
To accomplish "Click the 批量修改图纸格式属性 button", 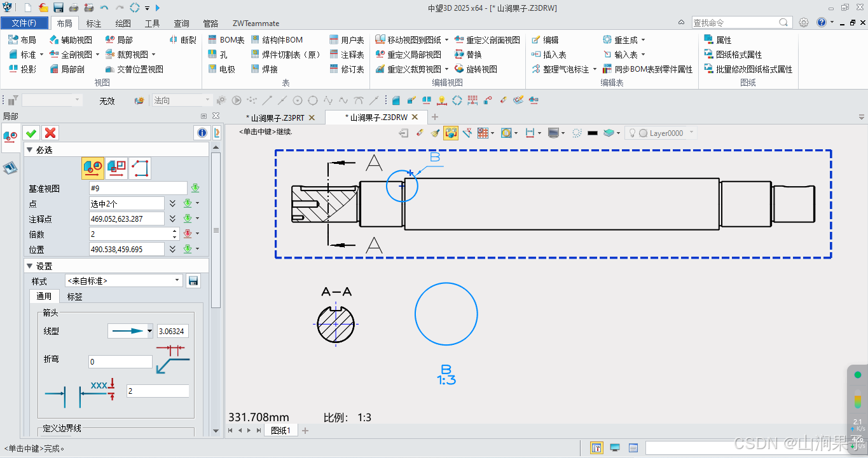I will 748,69.
